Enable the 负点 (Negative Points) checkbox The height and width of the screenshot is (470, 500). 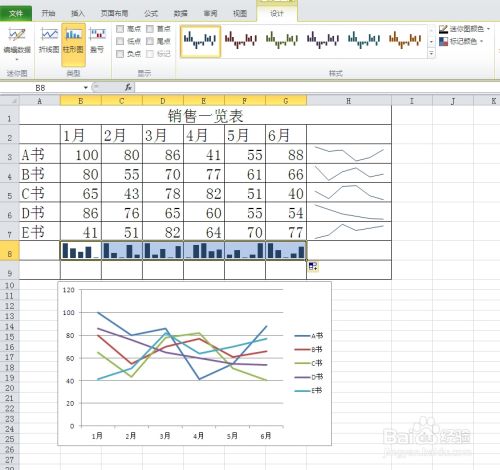tap(120, 54)
